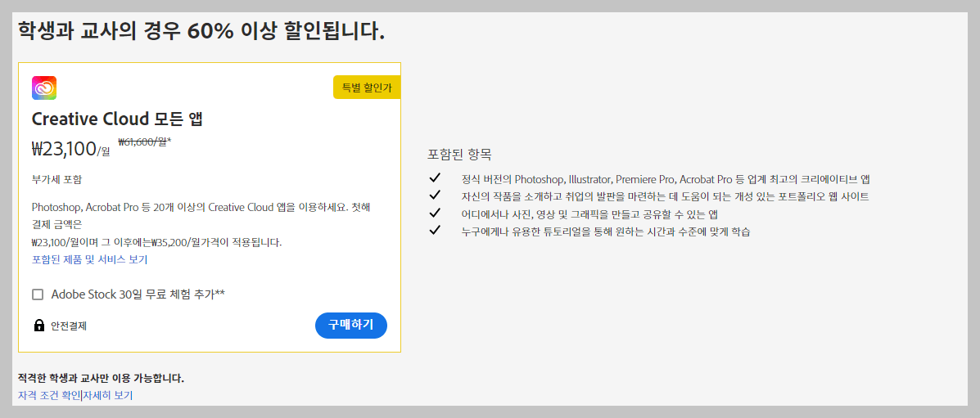The width and height of the screenshot is (980, 418).
Task: Click the padlock icon beside 안전결제
Action: [38, 326]
